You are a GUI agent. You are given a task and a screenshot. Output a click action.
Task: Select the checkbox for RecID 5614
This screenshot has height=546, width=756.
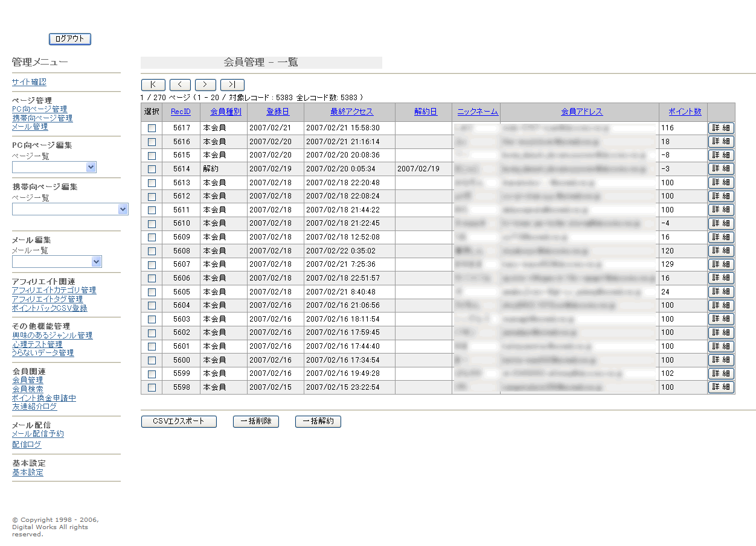pyautogui.click(x=152, y=169)
